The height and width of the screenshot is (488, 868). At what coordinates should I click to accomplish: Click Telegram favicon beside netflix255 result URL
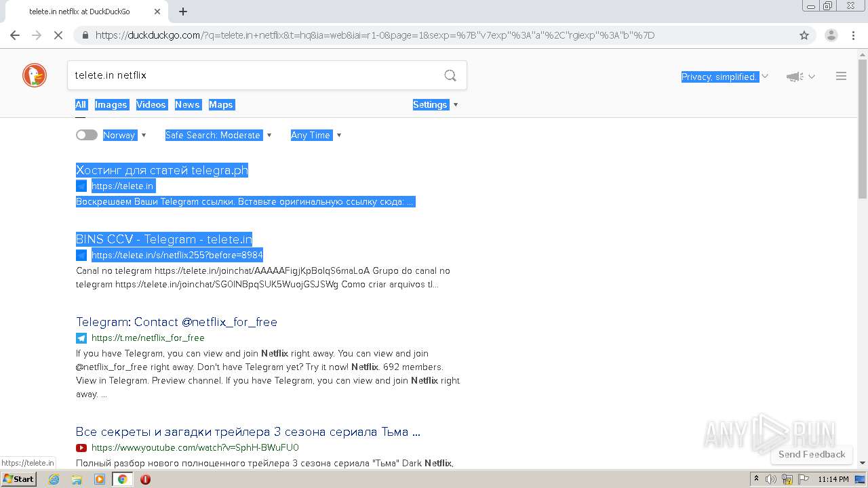coord(81,256)
